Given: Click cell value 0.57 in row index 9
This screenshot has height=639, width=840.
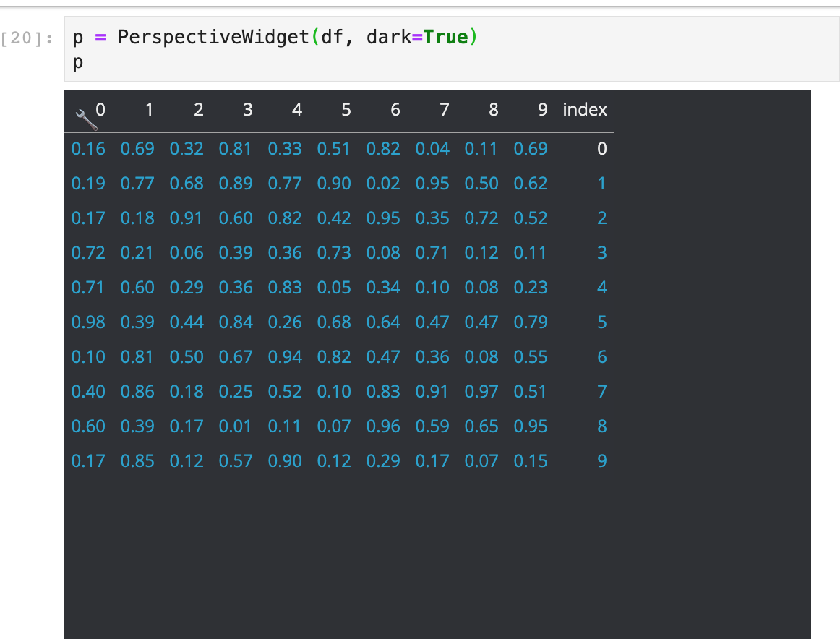Looking at the screenshot, I should pyautogui.click(x=236, y=460).
